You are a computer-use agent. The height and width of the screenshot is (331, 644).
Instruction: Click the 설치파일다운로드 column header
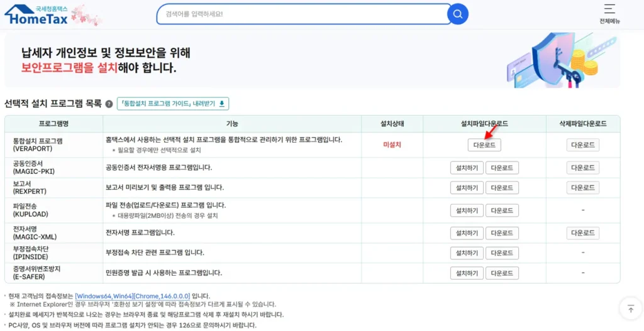pos(485,124)
